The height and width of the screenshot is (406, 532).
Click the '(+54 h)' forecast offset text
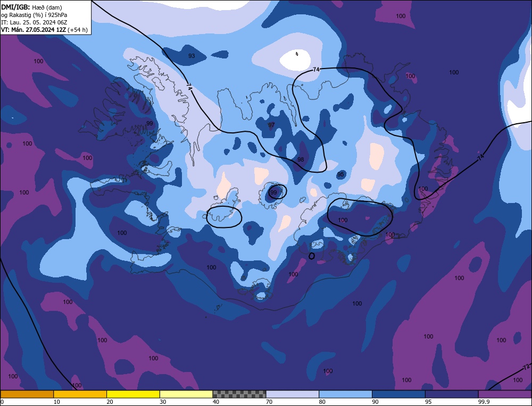coord(78,30)
